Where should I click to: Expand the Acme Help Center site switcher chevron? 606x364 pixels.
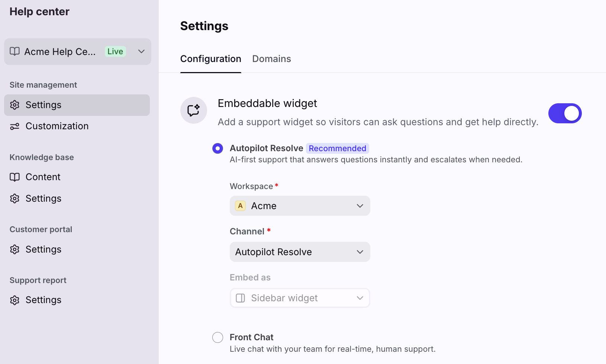(x=141, y=51)
